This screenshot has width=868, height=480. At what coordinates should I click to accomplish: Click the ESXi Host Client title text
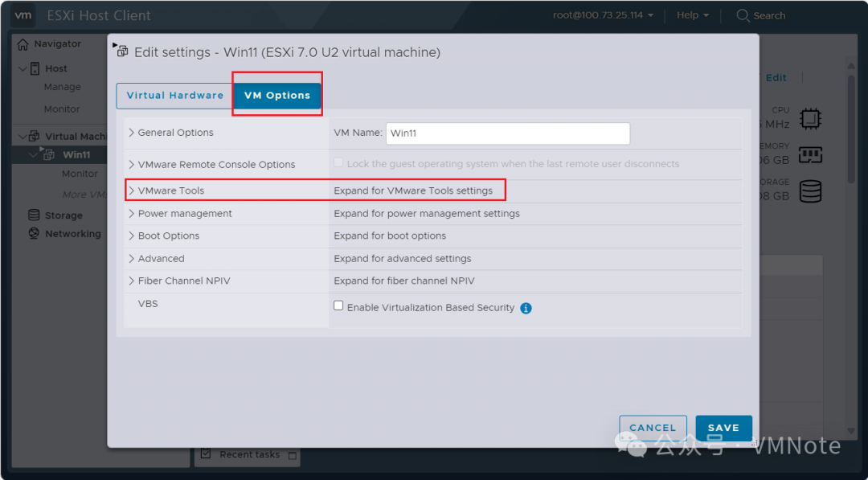(x=99, y=15)
